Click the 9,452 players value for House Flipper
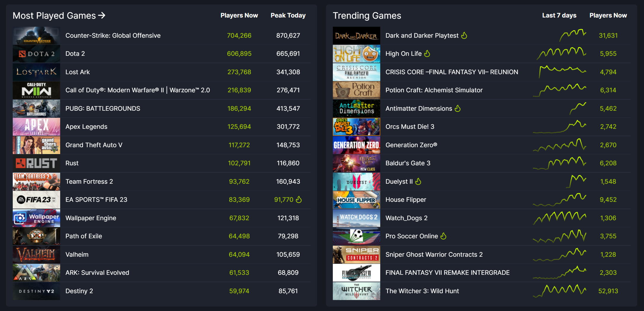Image resolution: width=644 pixels, height=311 pixels. [608, 200]
